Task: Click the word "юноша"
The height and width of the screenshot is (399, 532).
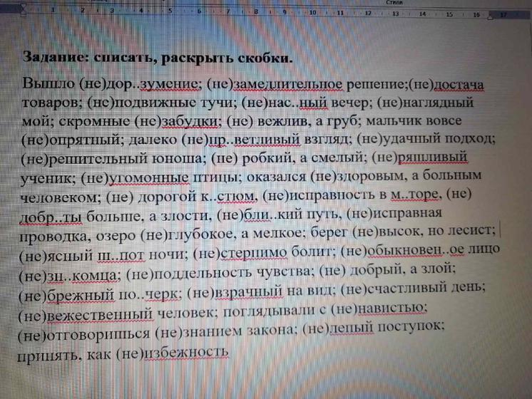Action: (177, 159)
